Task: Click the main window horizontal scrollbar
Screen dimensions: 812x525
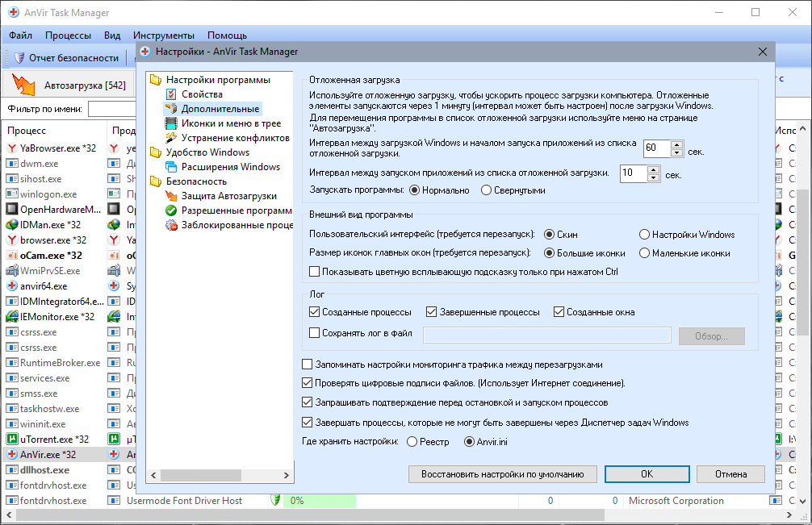Action: point(310,515)
